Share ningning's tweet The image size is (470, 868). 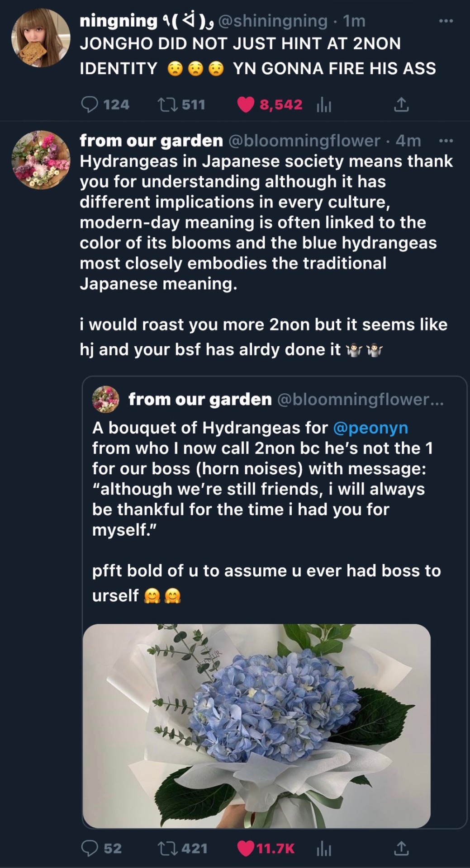pyautogui.click(x=401, y=105)
